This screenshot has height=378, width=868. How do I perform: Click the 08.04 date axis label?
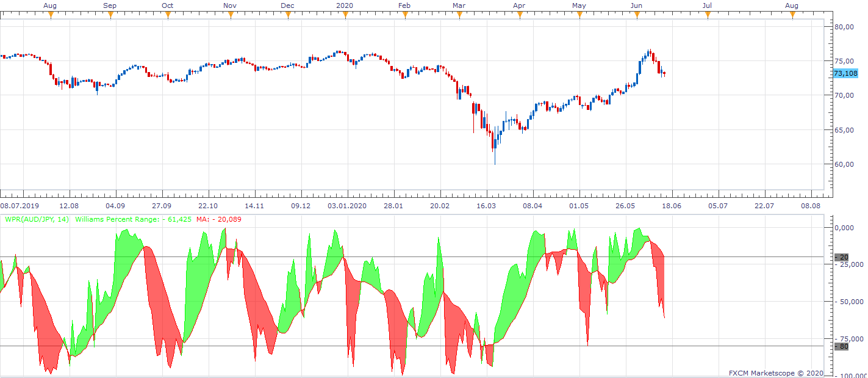pos(533,206)
